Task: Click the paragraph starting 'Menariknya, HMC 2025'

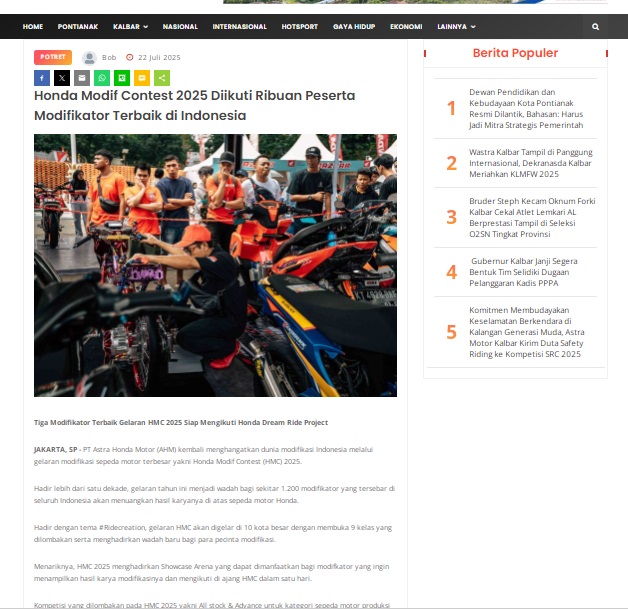Action: [x=211, y=573]
